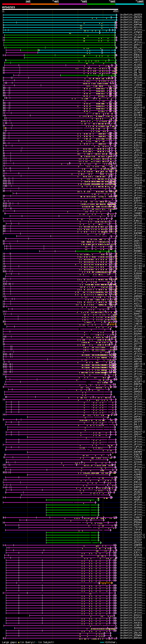This screenshot has width=146, height=644.
Task: Click the purple ~60% identity legend swatch
Action: (x=73, y=4)
